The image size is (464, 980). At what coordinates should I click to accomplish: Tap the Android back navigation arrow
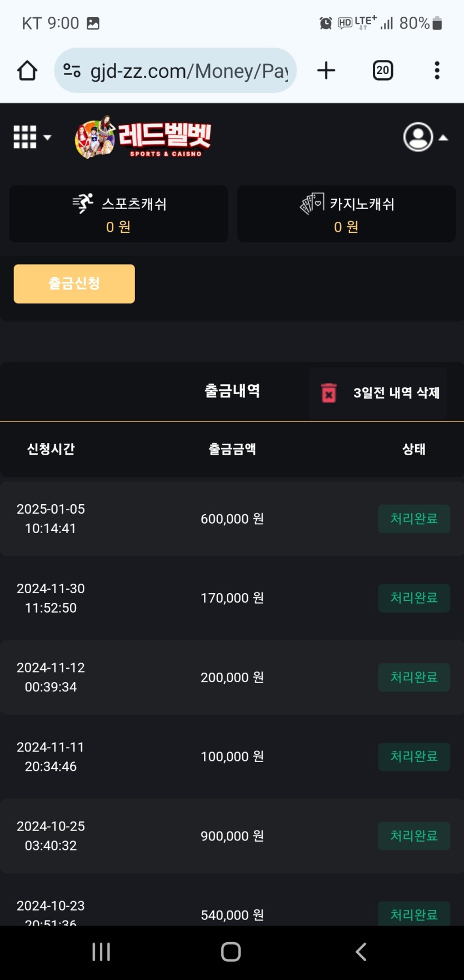pyautogui.click(x=361, y=952)
